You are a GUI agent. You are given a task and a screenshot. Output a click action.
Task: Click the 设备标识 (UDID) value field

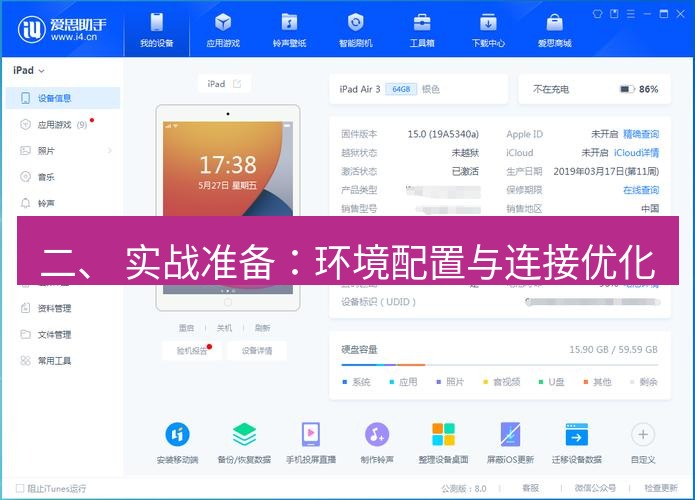click(x=593, y=302)
